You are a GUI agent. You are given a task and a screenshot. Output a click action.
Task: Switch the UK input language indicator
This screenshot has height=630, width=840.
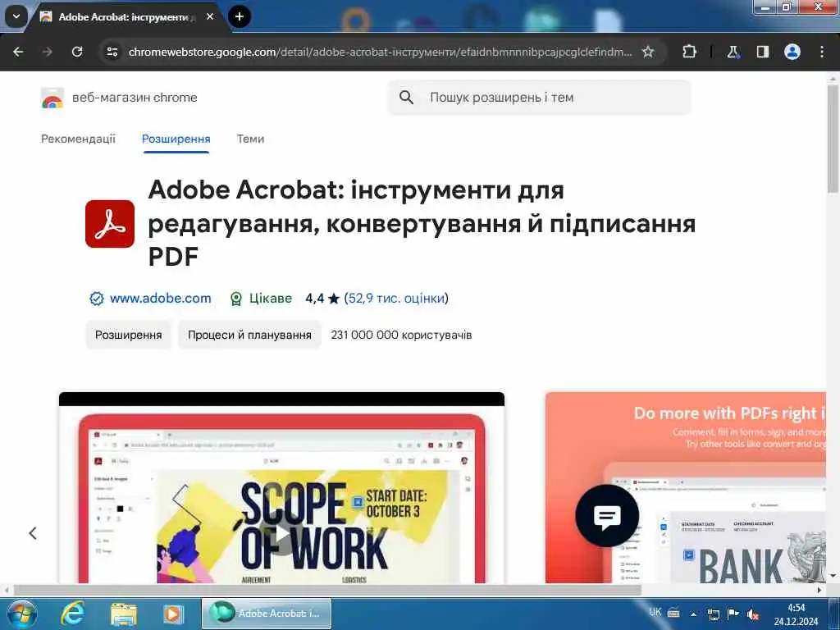click(655, 612)
